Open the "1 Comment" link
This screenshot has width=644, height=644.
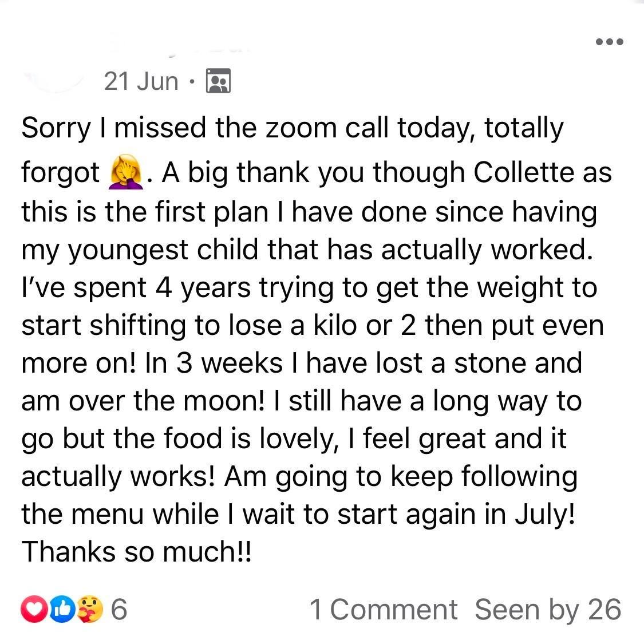(x=383, y=610)
